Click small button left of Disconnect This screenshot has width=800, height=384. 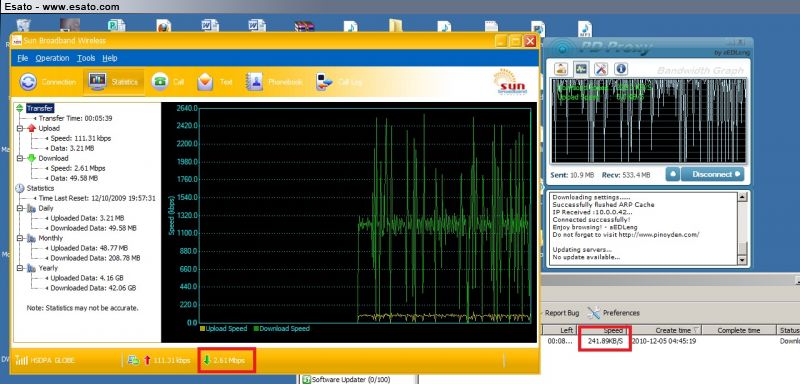pyautogui.click(x=672, y=174)
